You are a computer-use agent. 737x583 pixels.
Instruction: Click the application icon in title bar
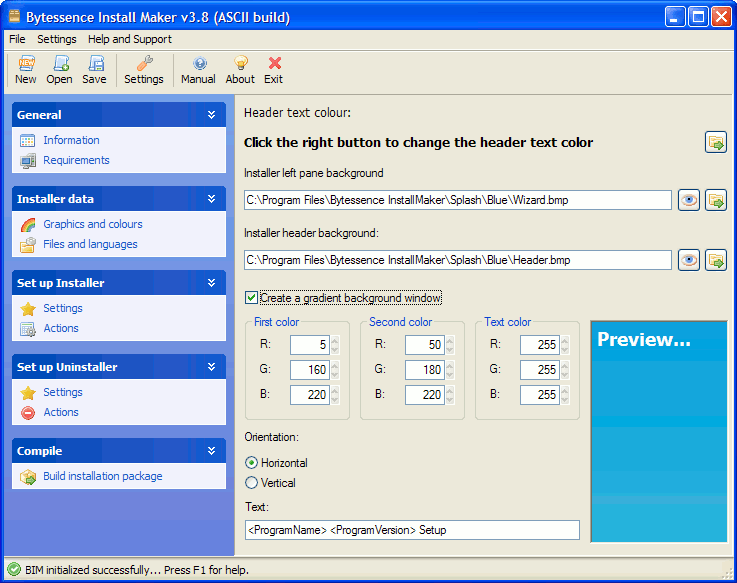[15, 16]
